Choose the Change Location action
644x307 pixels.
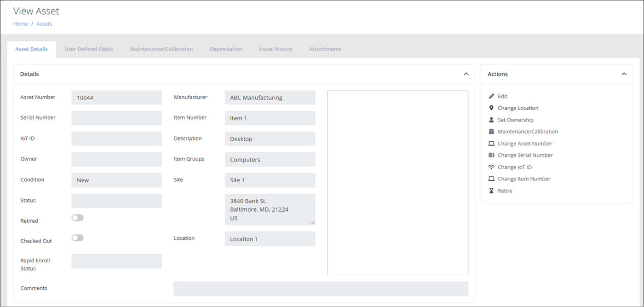point(518,108)
